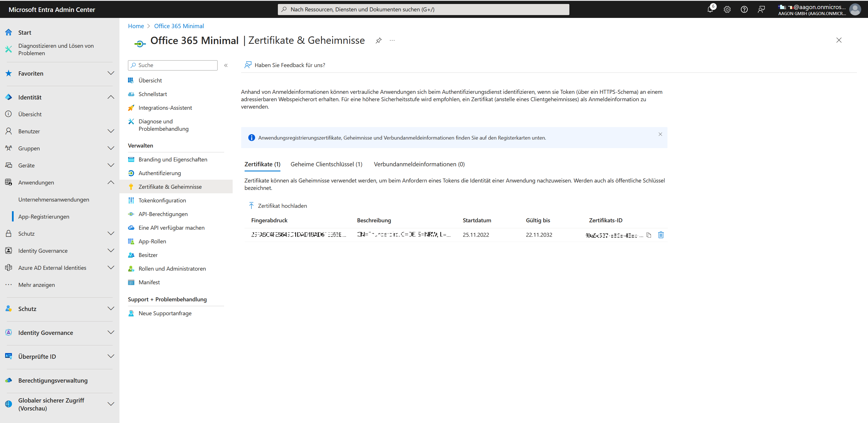868x423 pixels.
Task: Toggle the info banner close button
Action: [x=660, y=134]
